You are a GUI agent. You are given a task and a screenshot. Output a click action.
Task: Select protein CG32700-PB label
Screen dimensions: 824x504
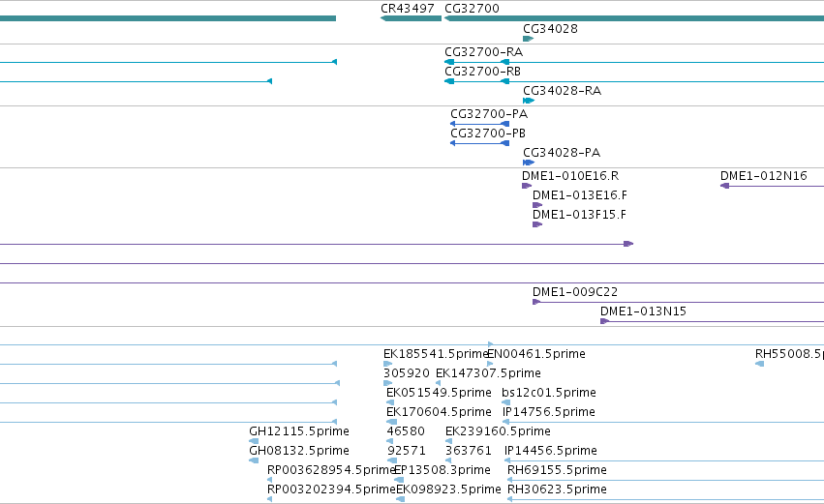coord(488,133)
